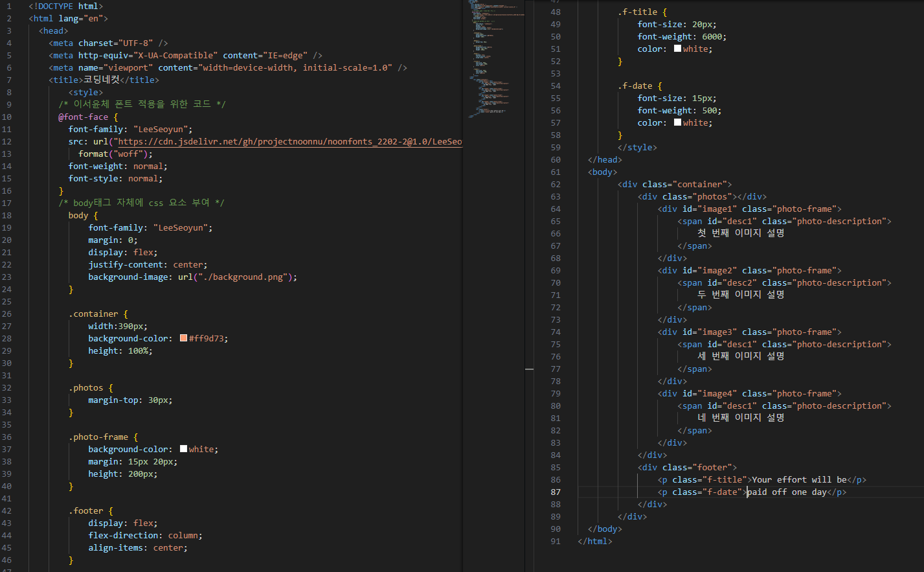Click the code minimap thumbnail
This screenshot has width=924, height=572.
(496, 58)
